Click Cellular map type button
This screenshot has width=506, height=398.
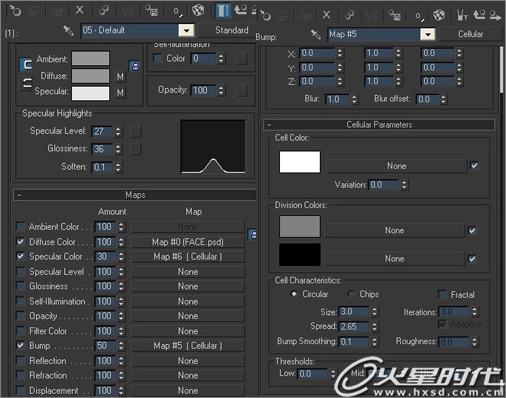tap(470, 34)
